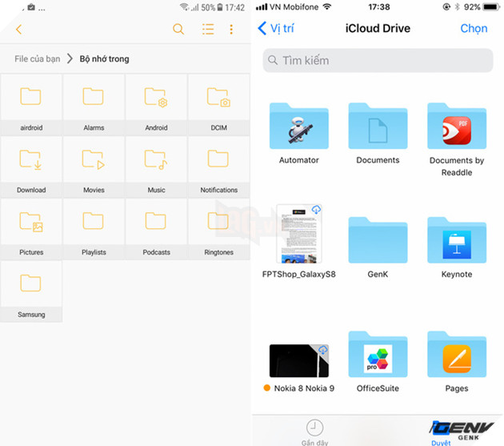Tap the VN Mobifone carrier label

(294, 6)
